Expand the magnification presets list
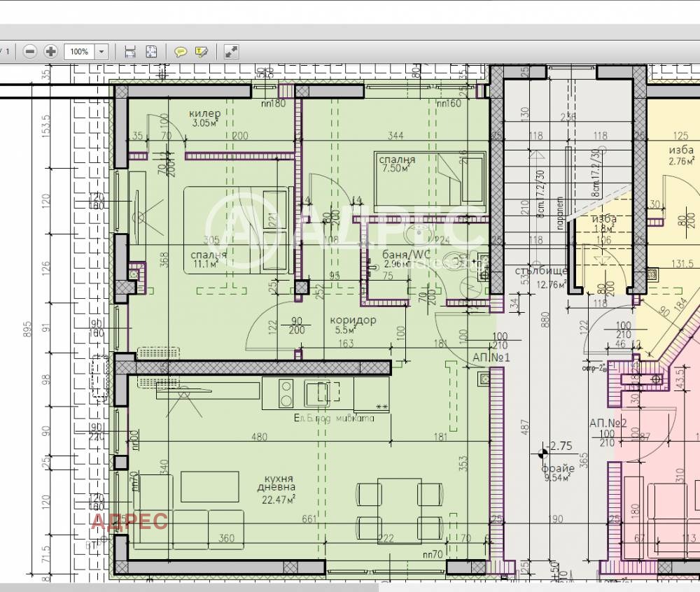This screenshot has width=700, height=592. 101,51
